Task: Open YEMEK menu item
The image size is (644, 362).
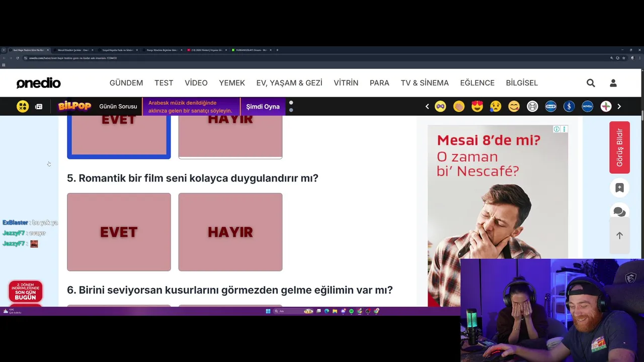Action: click(x=232, y=83)
